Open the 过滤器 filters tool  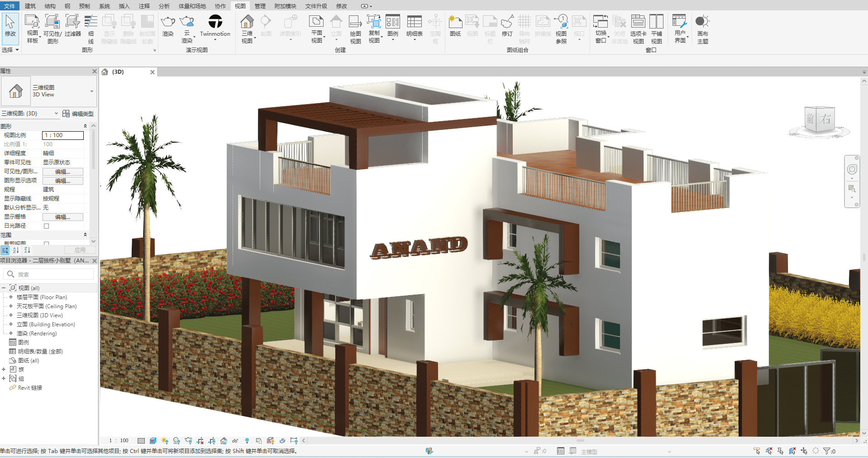click(x=72, y=23)
